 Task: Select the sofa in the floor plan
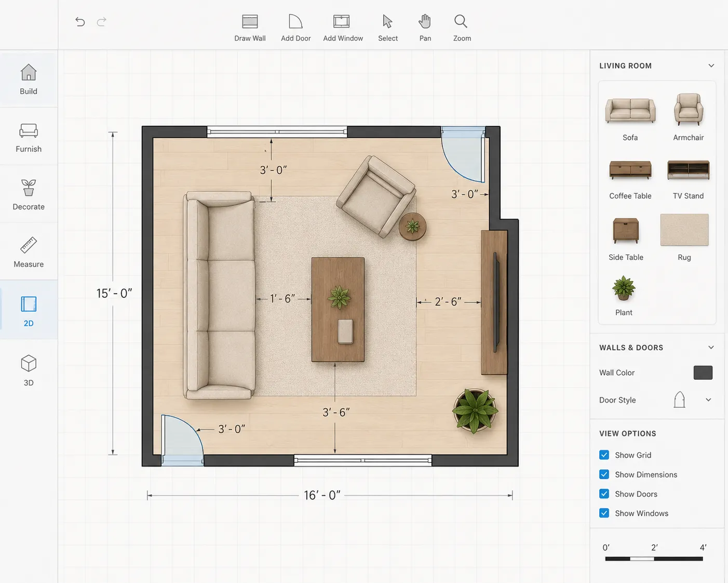220,295
